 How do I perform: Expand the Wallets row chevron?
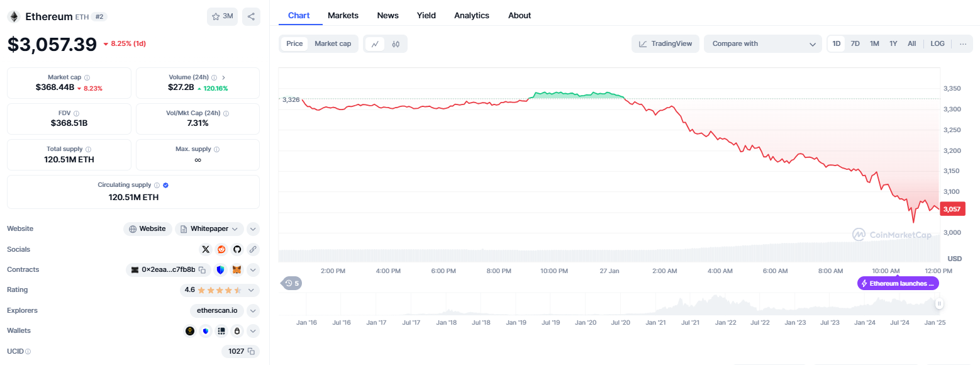coord(253,331)
